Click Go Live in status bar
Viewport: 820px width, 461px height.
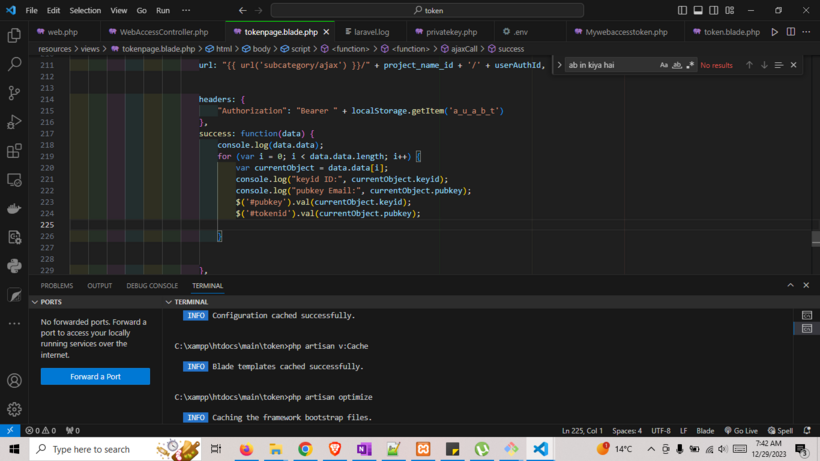pyautogui.click(x=741, y=430)
